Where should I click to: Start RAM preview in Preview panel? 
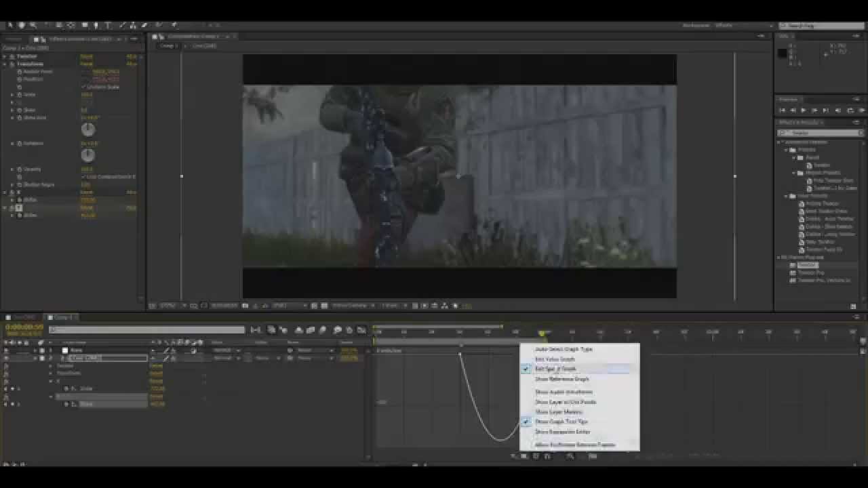coord(861,110)
